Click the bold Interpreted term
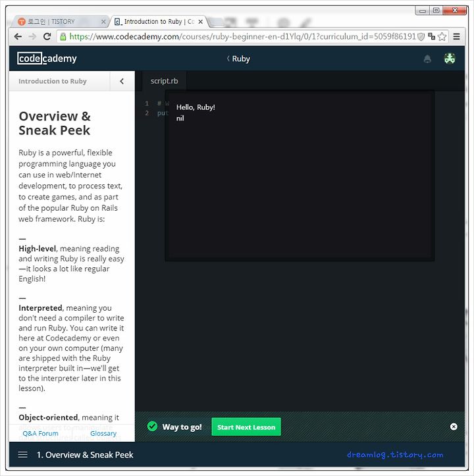This screenshot has width=474, height=476. [x=40, y=308]
